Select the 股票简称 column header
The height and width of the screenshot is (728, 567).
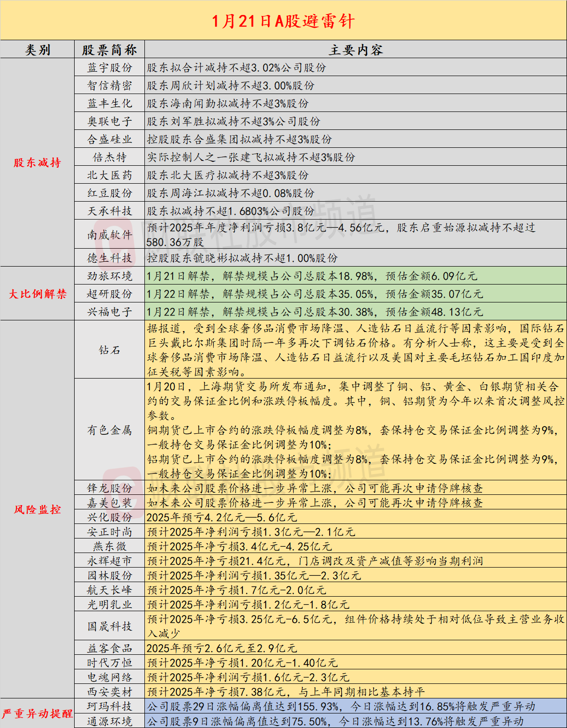coord(110,50)
